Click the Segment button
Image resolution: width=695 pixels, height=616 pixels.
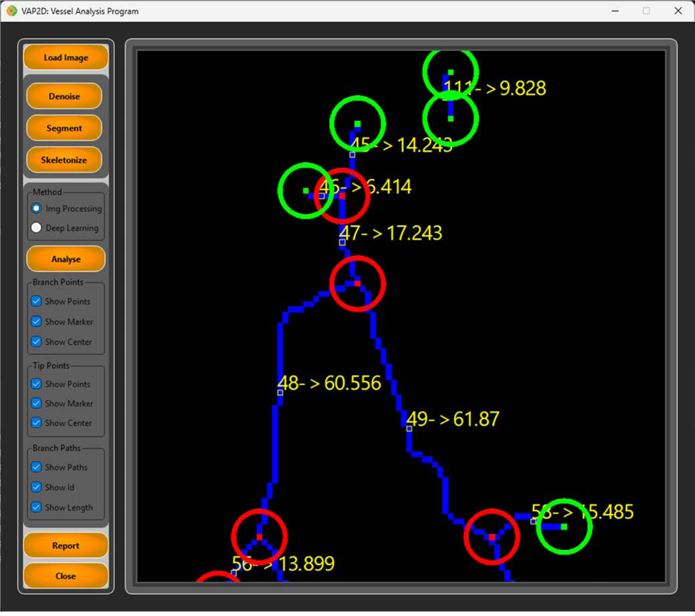click(x=64, y=128)
